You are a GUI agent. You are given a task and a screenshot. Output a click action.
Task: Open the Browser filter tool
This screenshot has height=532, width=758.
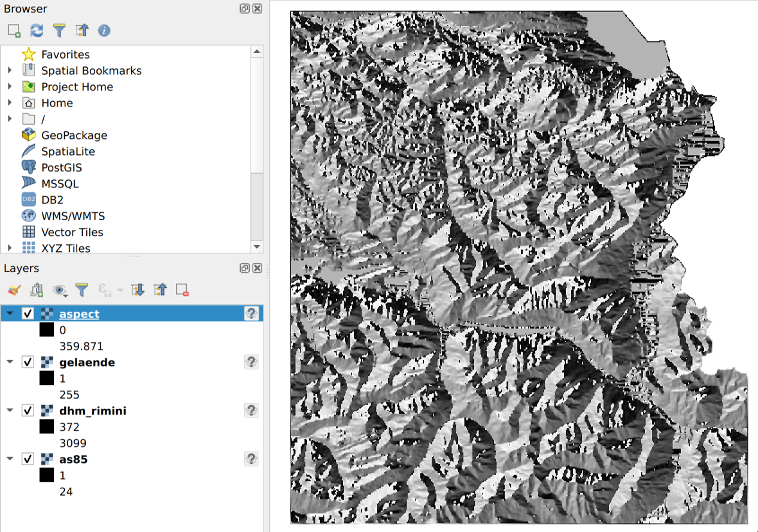59,30
